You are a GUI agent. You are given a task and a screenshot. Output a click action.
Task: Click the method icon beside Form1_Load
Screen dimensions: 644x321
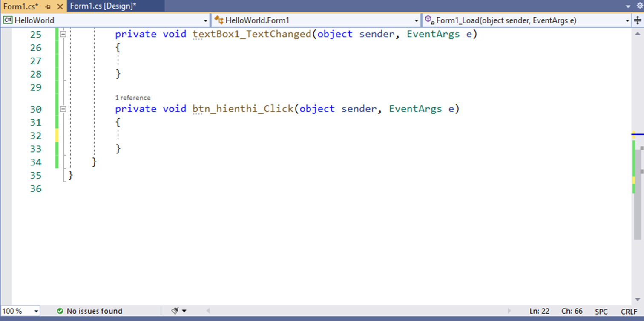click(x=427, y=20)
